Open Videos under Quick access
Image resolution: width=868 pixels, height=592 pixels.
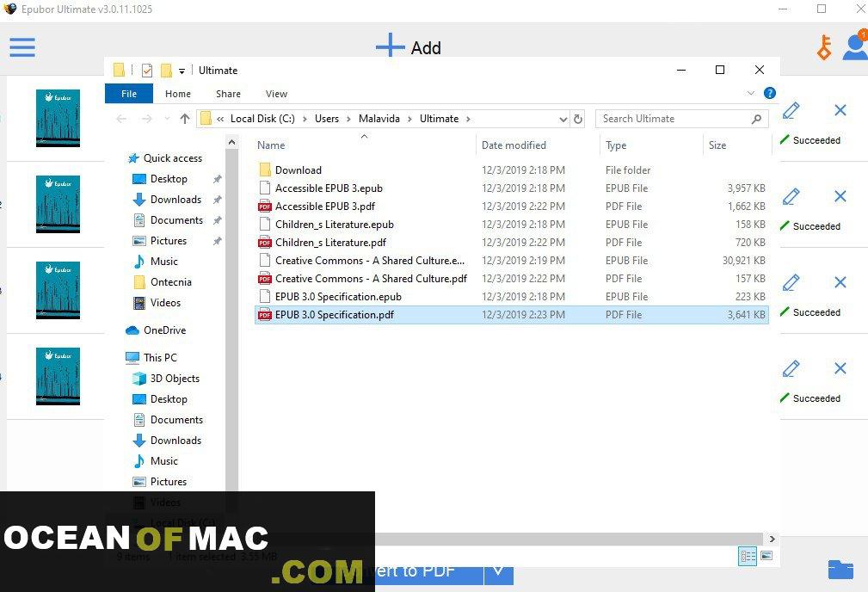click(x=157, y=302)
